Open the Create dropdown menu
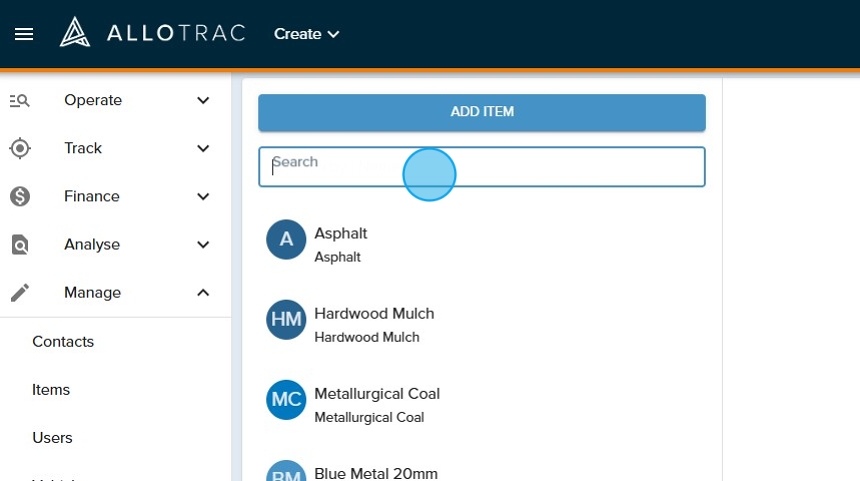 (306, 34)
